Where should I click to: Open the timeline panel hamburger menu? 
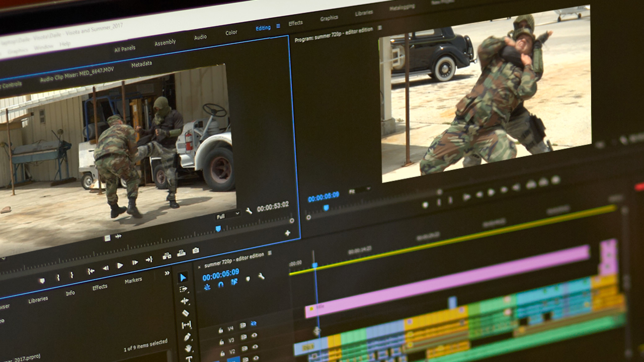click(x=270, y=252)
